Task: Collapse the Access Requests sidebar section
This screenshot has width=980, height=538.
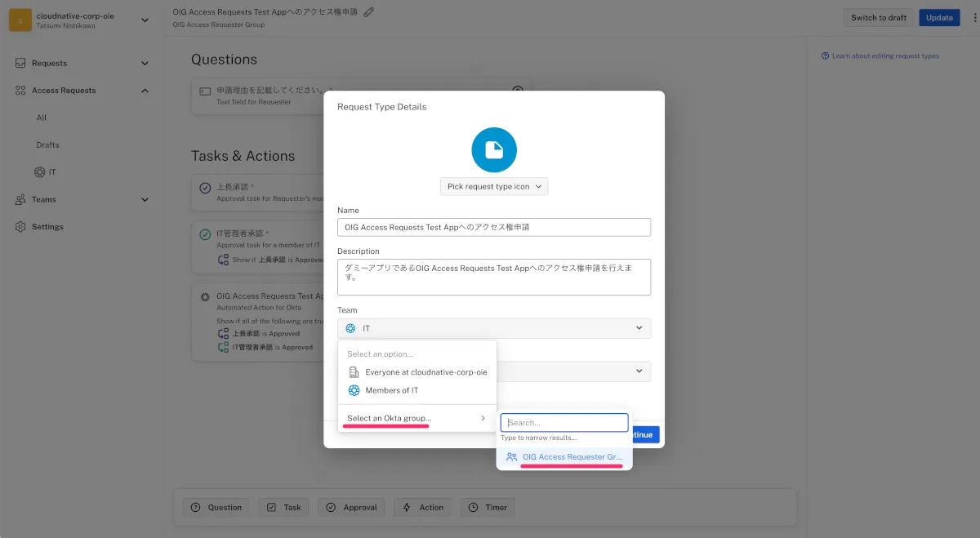Action: click(145, 91)
